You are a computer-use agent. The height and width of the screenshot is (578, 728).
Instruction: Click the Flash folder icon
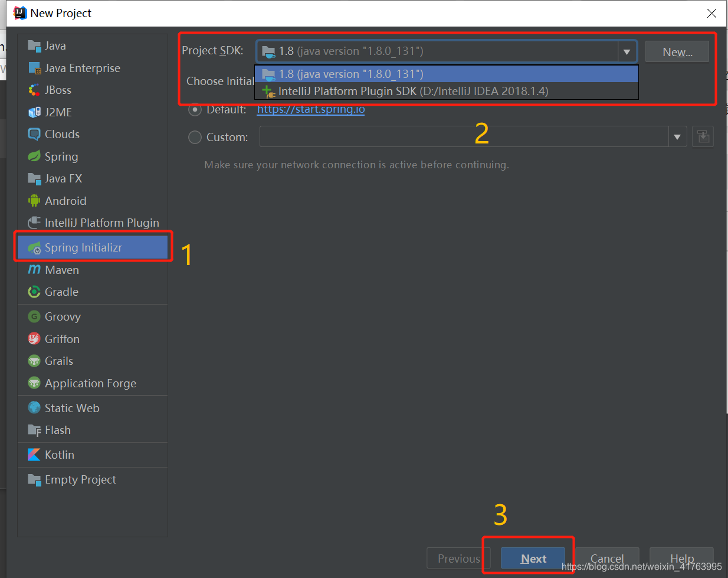point(34,430)
